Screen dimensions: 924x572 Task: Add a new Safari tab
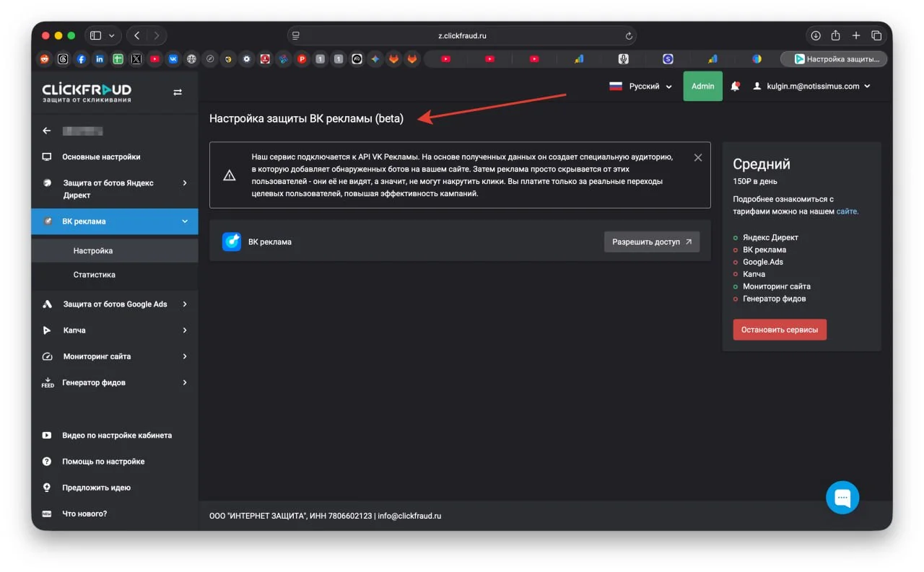pos(856,35)
